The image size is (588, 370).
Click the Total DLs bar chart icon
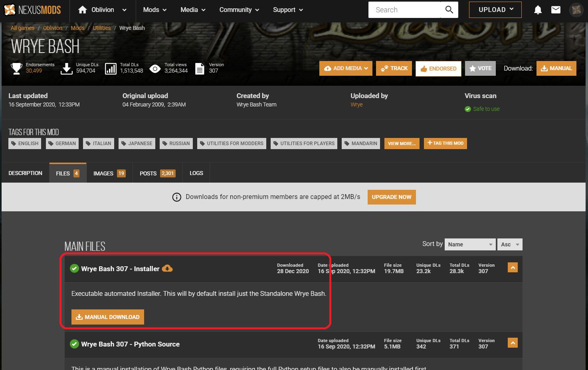pos(111,69)
